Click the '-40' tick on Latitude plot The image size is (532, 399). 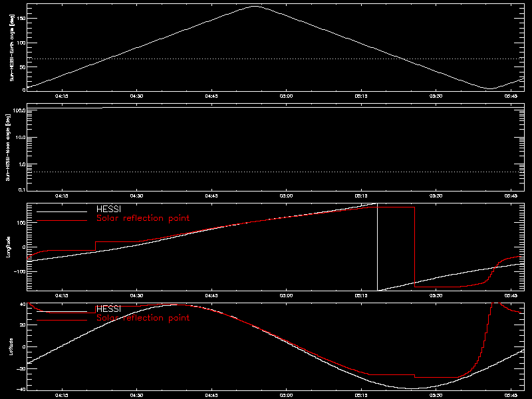click(21, 389)
